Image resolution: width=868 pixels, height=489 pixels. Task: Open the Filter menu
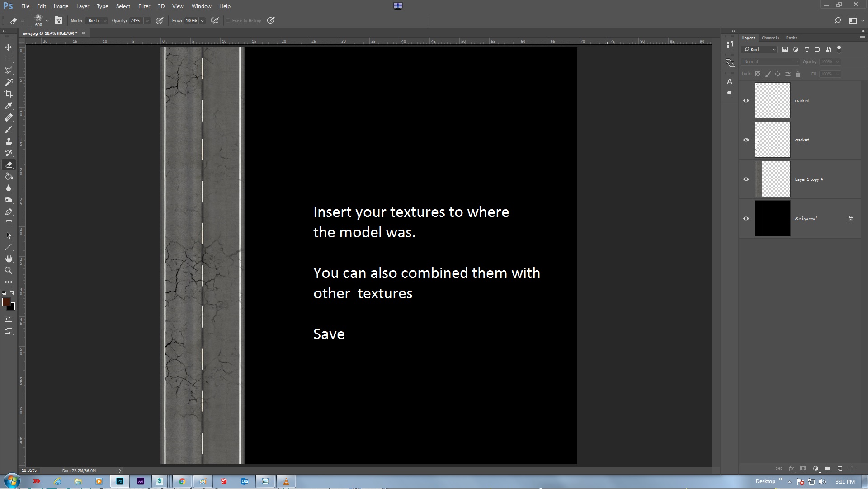[144, 6]
